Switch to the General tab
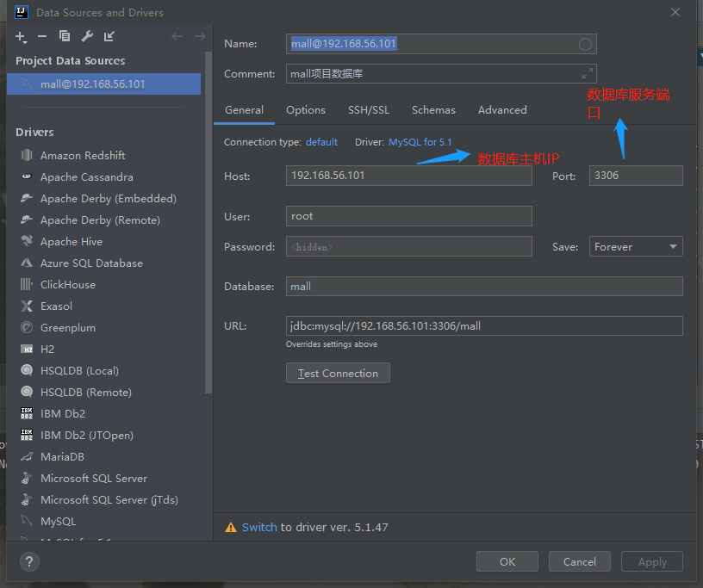 [244, 110]
